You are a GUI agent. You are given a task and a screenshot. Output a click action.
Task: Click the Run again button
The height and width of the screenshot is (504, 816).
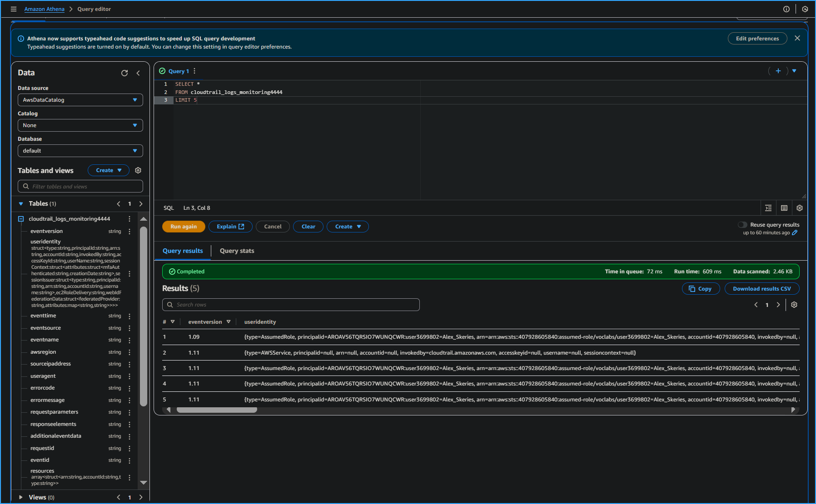tap(183, 226)
